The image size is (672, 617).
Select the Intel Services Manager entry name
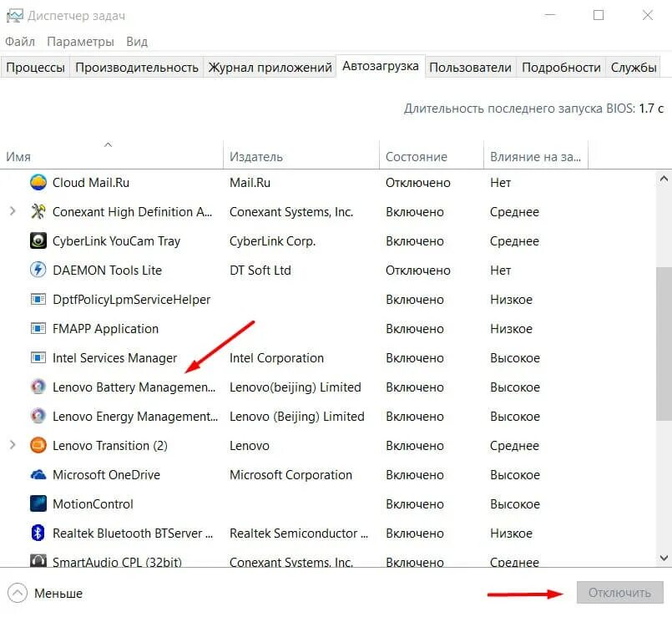click(114, 358)
